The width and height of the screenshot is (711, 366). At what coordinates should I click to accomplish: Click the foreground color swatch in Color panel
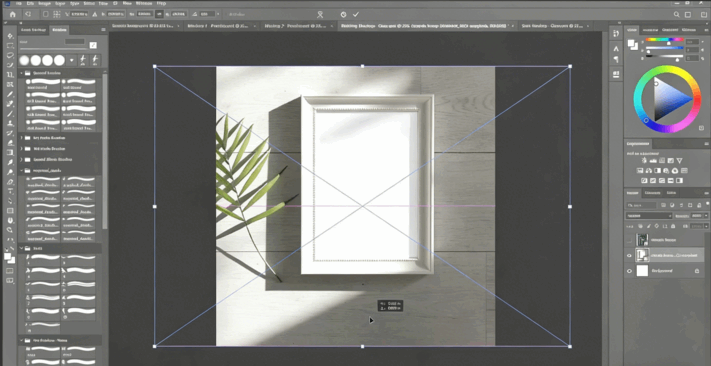pyautogui.click(x=630, y=43)
